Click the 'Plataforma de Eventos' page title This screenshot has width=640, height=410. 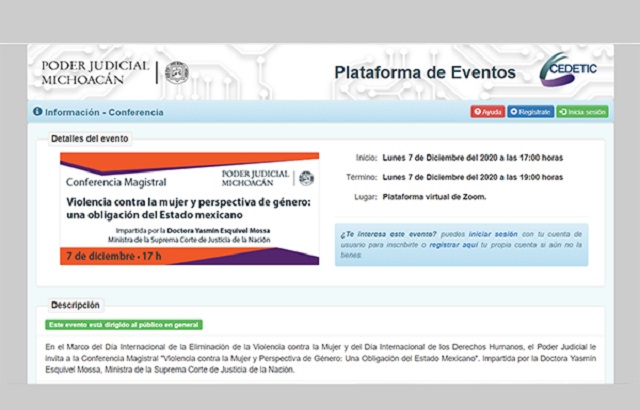424,73
